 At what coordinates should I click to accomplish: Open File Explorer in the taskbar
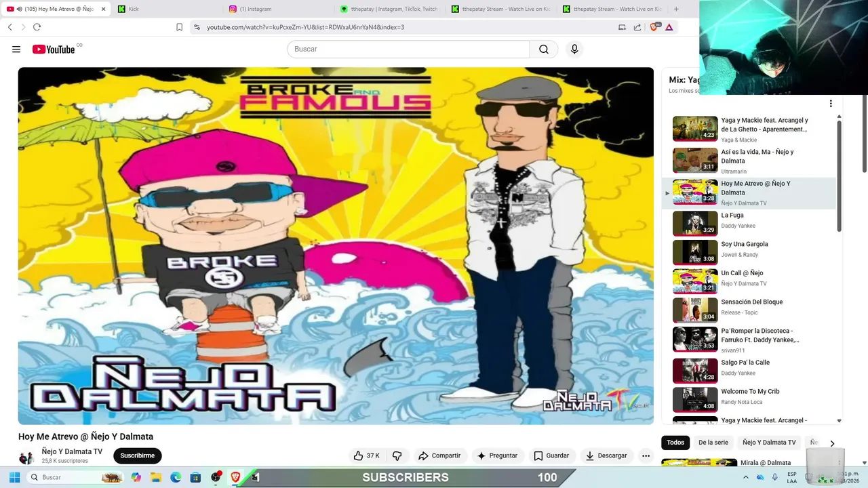(x=155, y=477)
